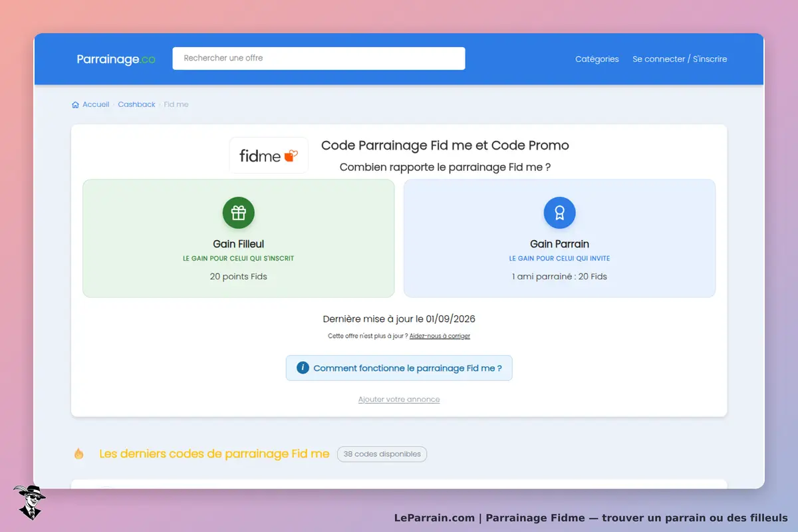Viewport: 798px width, 532px height.
Task: Select the 'Fid me' breadcrumb text
Action: pyautogui.click(x=176, y=104)
